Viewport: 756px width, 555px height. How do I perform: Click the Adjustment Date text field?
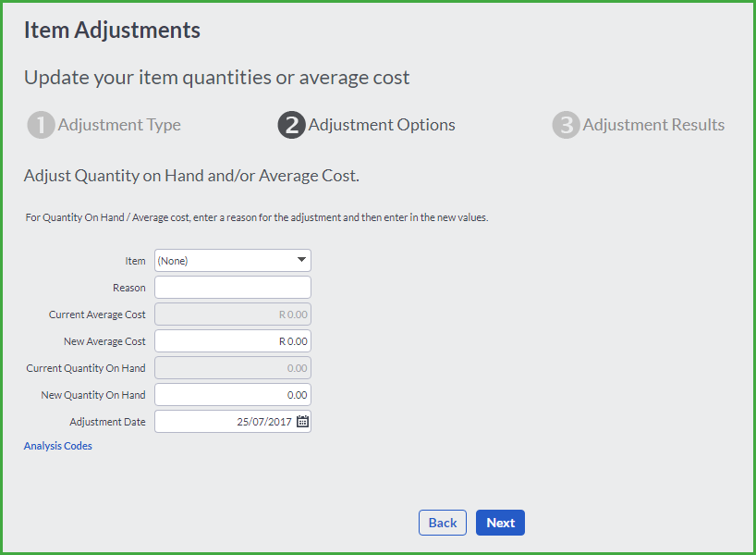tap(225, 422)
